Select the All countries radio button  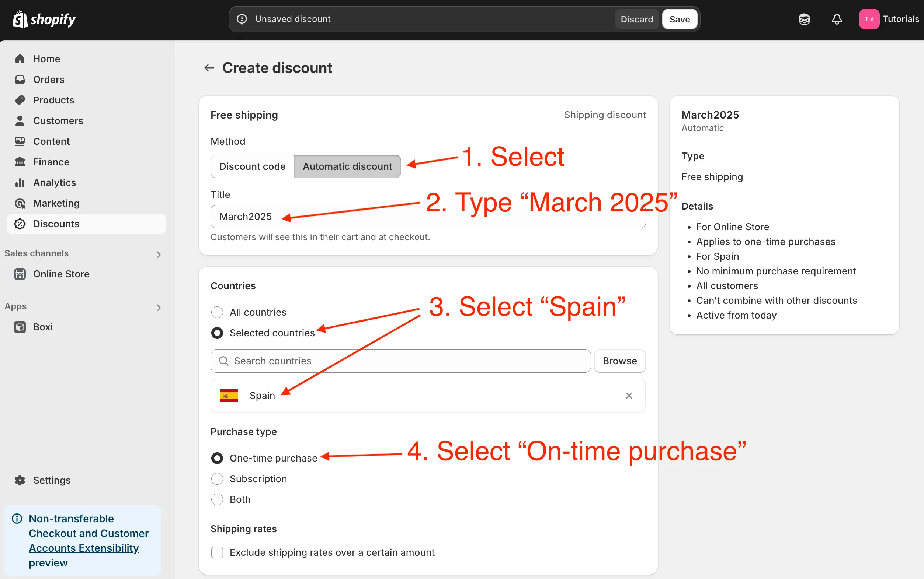point(217,312)
